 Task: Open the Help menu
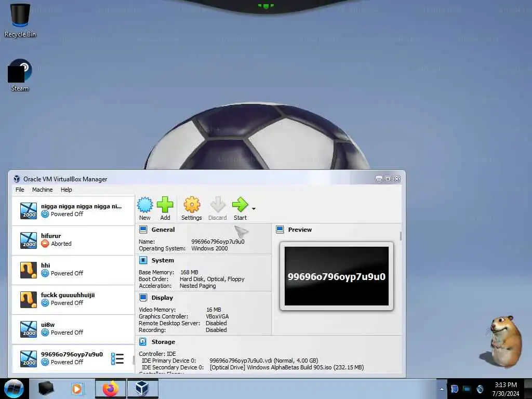coord(66,190)
